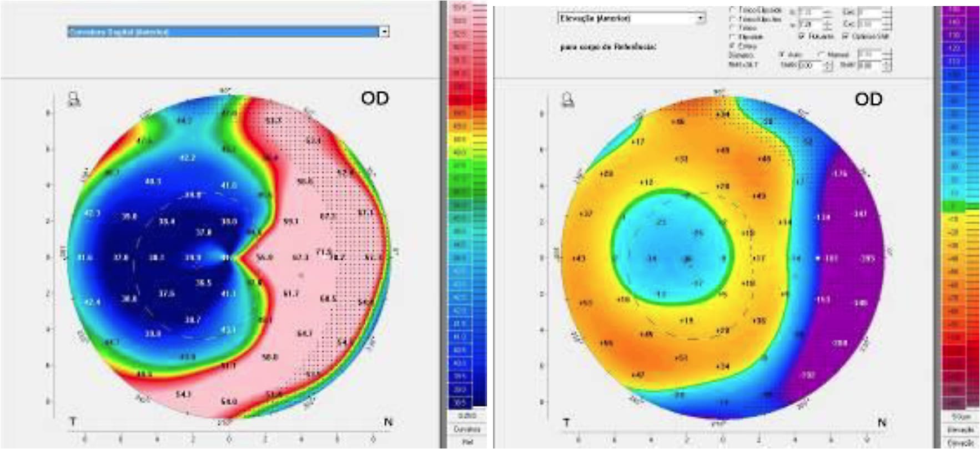The height and width of the screenshot is (449, 980).
Task: Select the second toric ellipsoid radio option
Action: (732, 19)
